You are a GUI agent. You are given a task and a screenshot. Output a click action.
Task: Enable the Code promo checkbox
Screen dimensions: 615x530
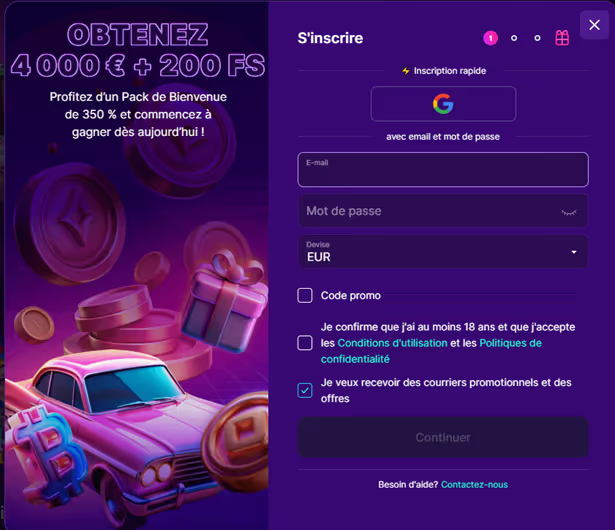305,295
